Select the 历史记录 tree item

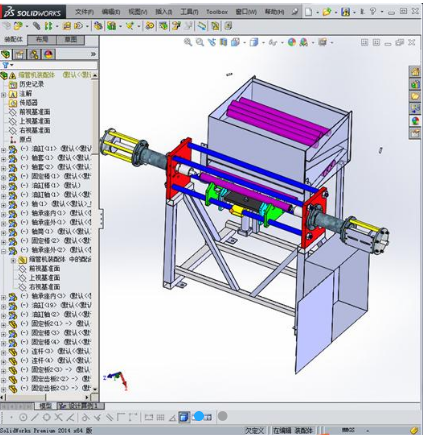[x=31, y=84]
